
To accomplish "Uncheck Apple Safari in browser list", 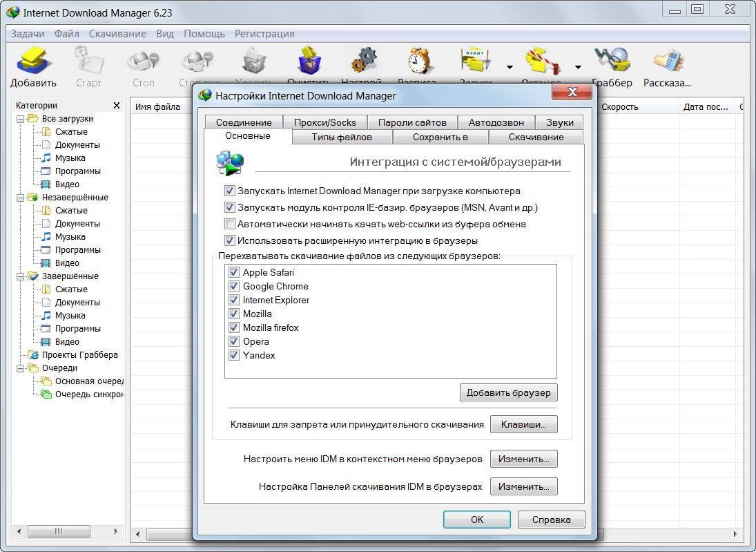I will coord(234,272).
